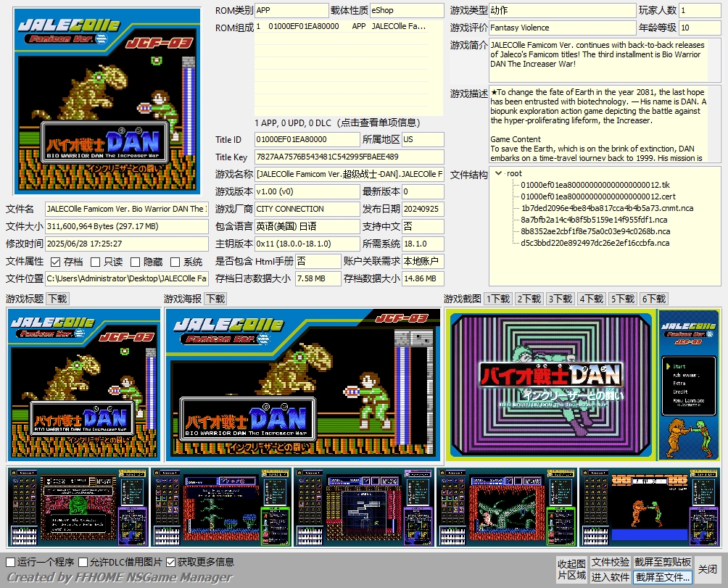Toggle the 系统 system checkbox

coord(175,262)
